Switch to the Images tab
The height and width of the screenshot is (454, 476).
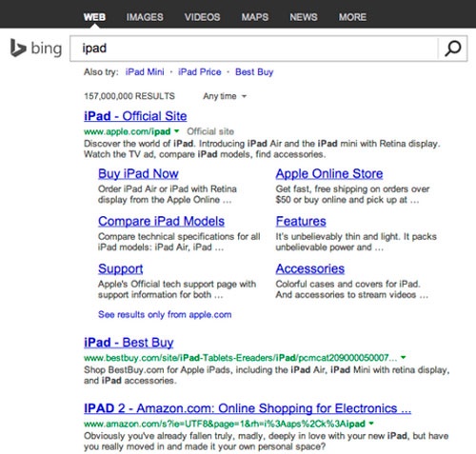[x=145, y=17]
